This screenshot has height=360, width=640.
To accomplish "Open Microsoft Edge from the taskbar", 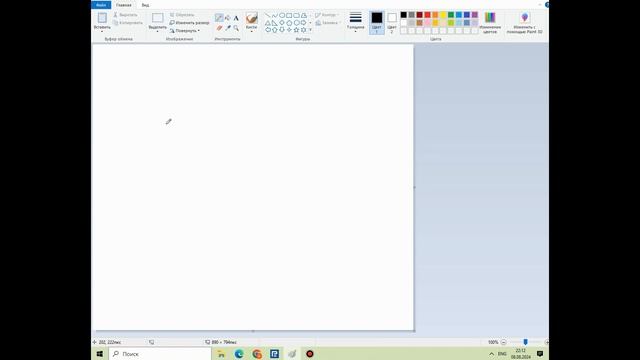I will click(239, 354).
